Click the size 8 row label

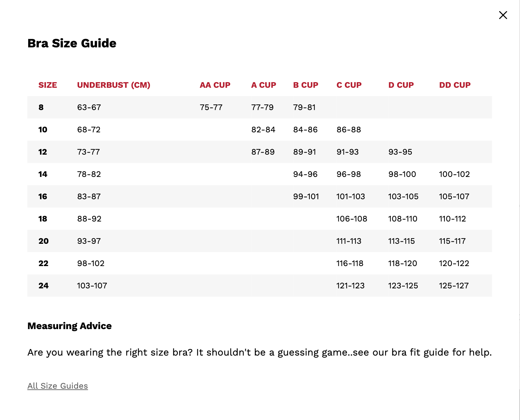point(41,107)
